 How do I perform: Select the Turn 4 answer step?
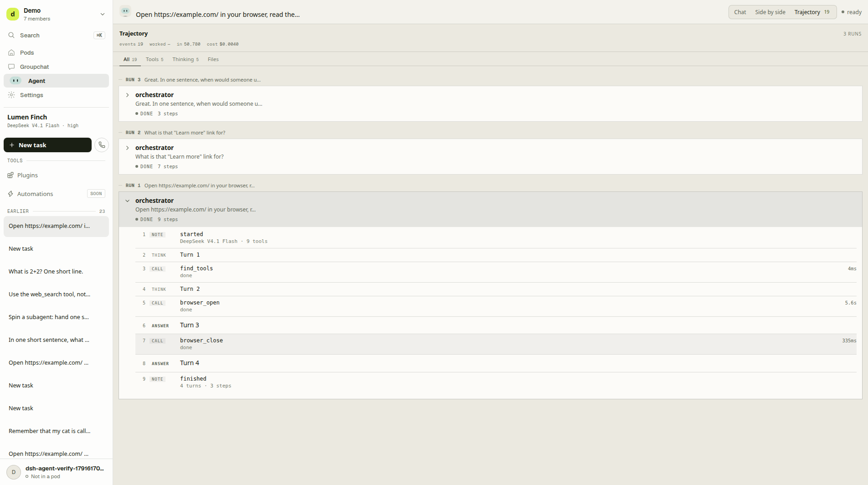pos(496,363)
